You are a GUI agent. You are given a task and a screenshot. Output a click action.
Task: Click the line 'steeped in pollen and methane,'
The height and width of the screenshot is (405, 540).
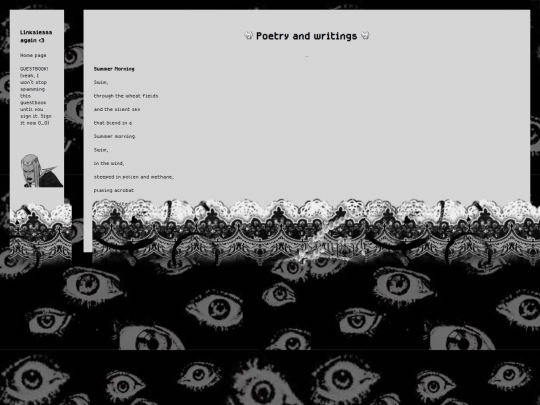(134, 177)
